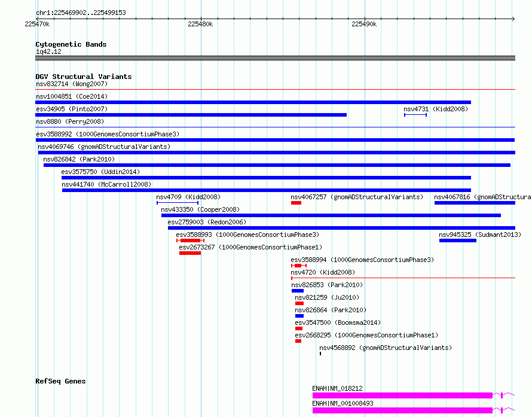Click the Cytogenetic Bands track heading
The width and height of the screenshot is (532, 417).
[x=71, y=44]
